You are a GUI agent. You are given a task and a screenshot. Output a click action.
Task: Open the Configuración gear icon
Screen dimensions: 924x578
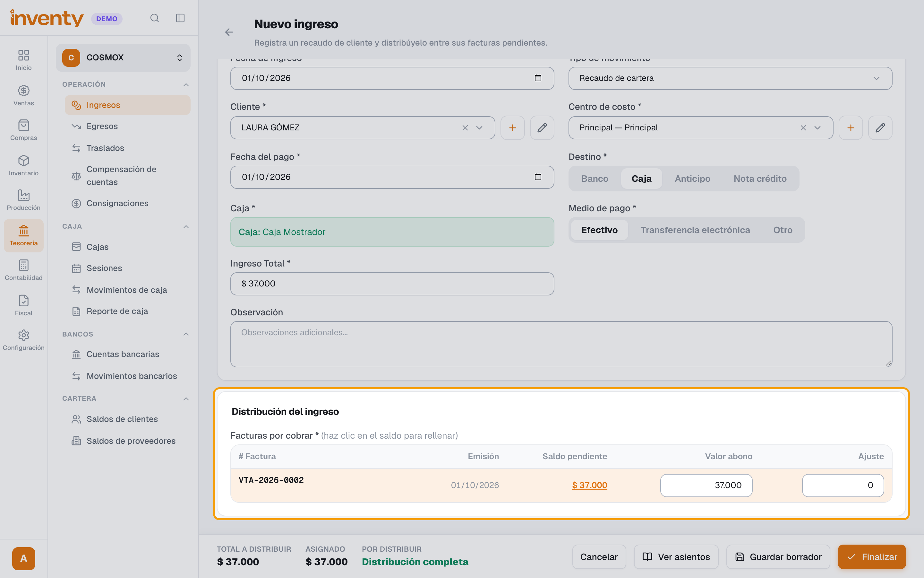click(x=24, y=340)
